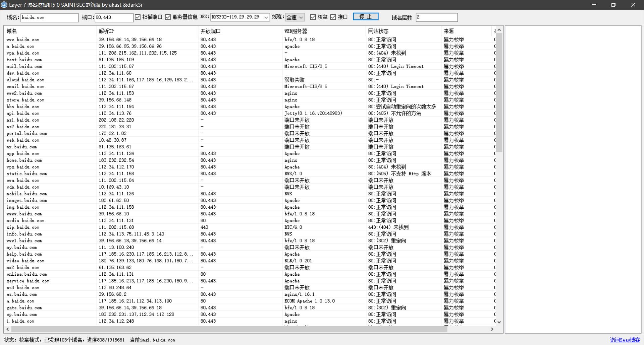This screenshot has width=644, height=345.
Task: Click the 停止 stop button
Action: (x=366, y=17)
